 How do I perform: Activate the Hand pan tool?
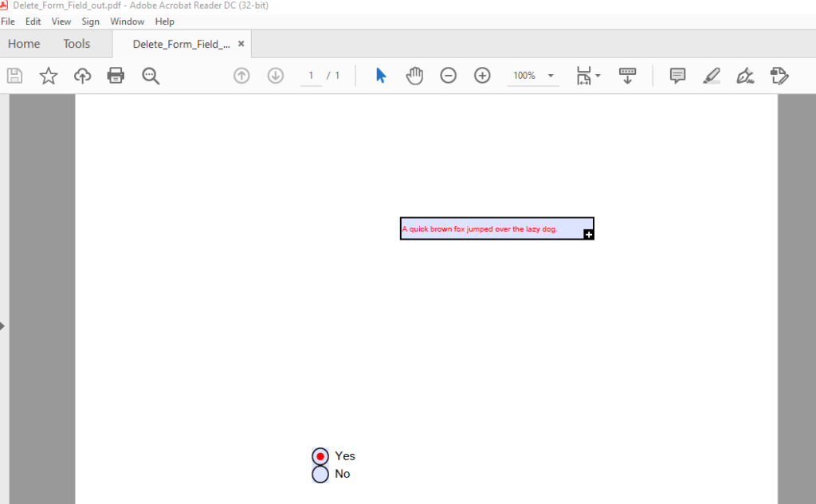(x=414, y=76)
